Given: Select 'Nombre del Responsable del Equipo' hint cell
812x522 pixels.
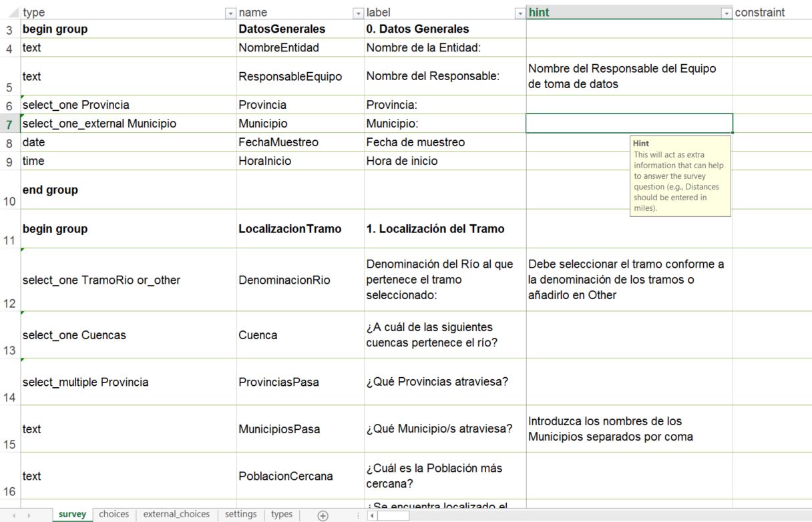Looking at the screenshot, I should (x=629, y=76).
